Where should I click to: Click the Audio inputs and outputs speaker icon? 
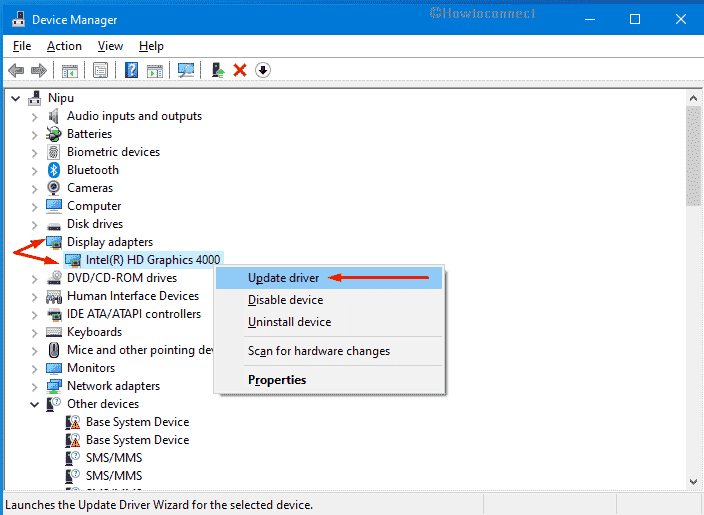coord(54,116)
